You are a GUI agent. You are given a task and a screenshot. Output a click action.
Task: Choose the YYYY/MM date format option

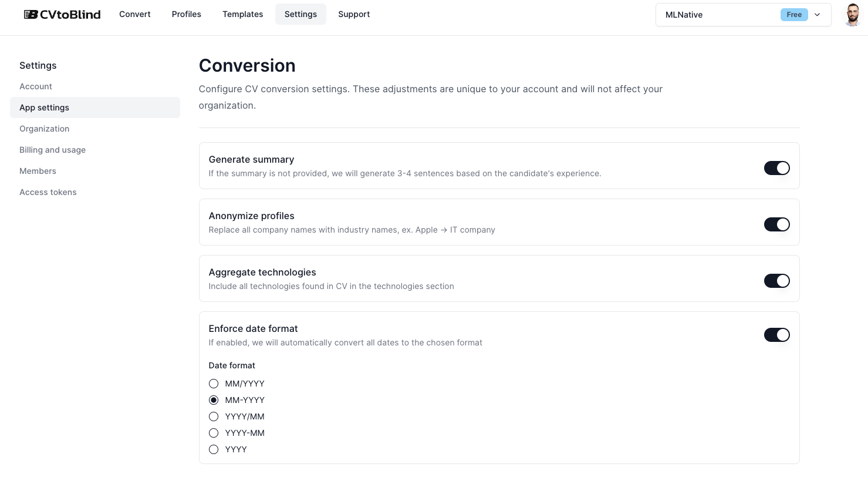214,416
